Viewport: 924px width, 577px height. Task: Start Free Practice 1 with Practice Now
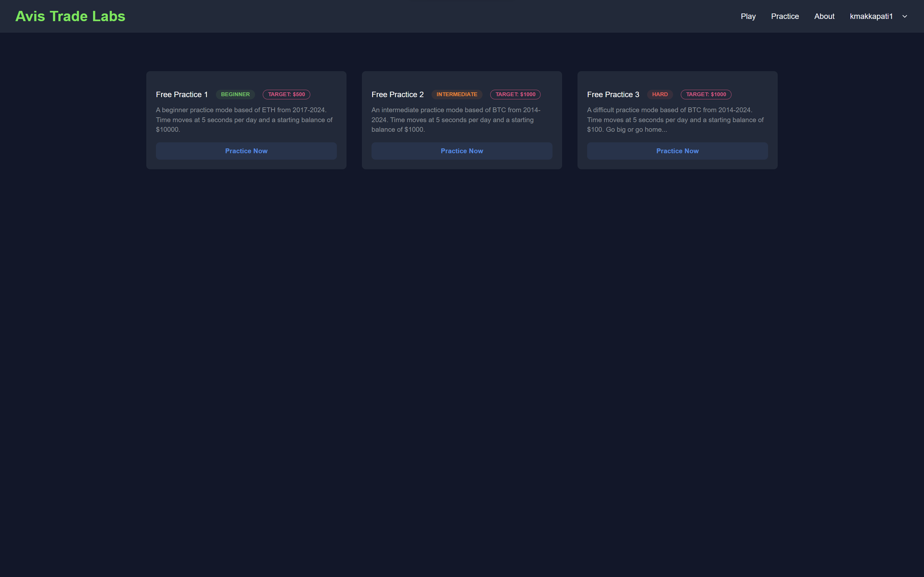point(246,151)
